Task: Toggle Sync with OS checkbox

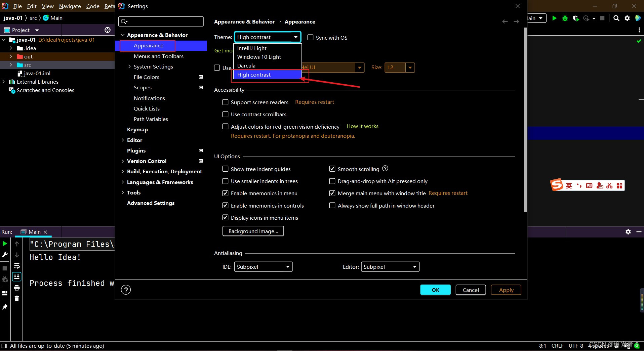Action: pyautogui.click(x=311, y=38)
